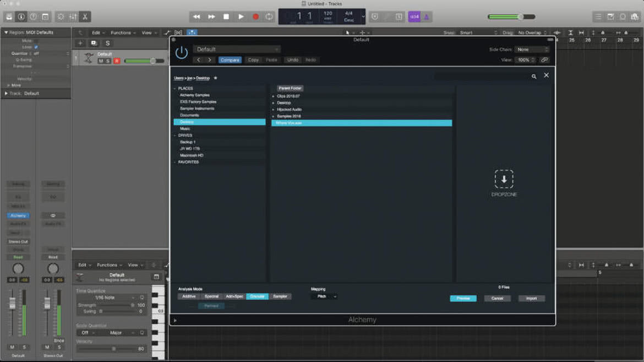Adjust the Default track volume slider

(144, 61)
